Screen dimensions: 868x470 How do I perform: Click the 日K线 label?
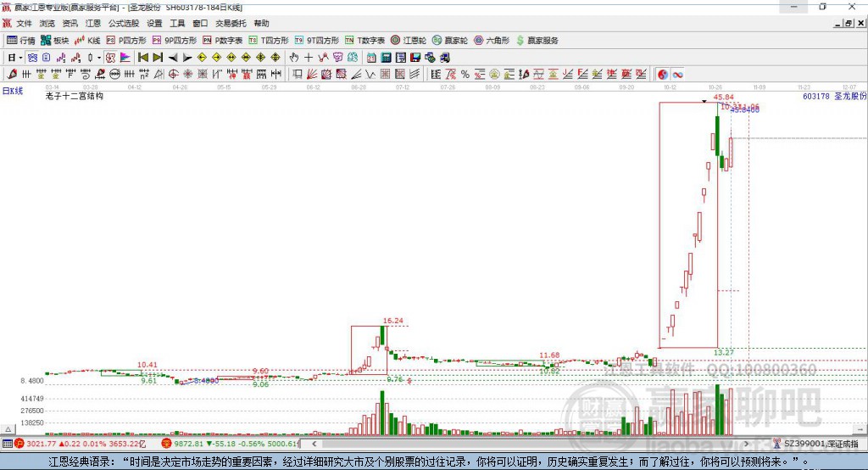click(13, 91)
